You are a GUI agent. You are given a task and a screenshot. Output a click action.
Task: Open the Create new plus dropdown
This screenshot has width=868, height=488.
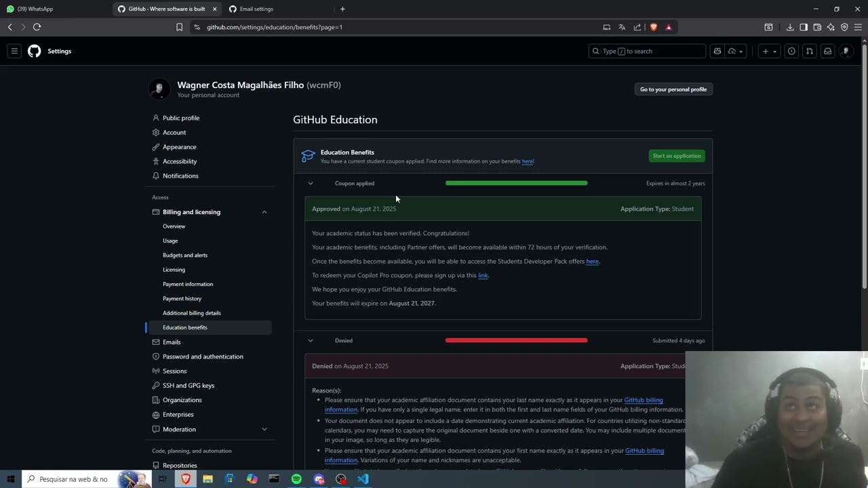pos(769,51)
